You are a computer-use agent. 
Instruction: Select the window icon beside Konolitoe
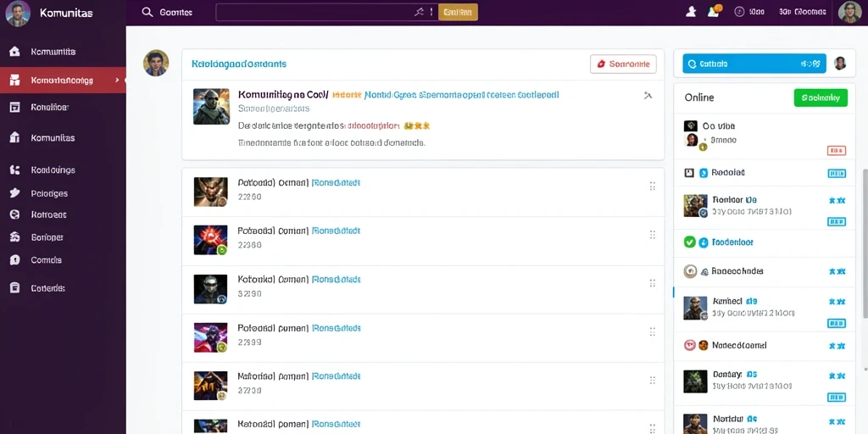15,108
